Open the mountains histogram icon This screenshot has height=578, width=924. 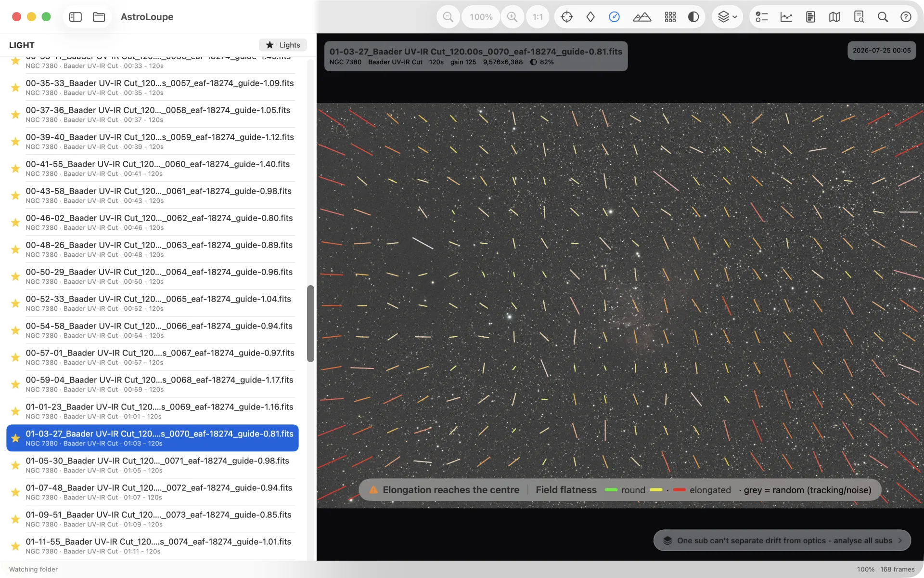point(642,17)
